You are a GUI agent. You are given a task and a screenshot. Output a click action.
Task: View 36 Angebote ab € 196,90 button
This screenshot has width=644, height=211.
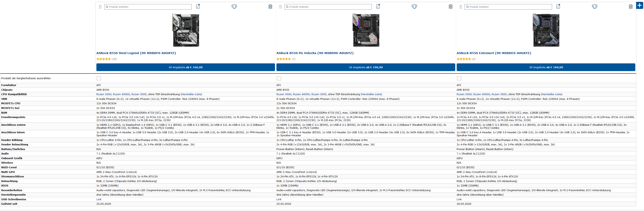point(366,67)
